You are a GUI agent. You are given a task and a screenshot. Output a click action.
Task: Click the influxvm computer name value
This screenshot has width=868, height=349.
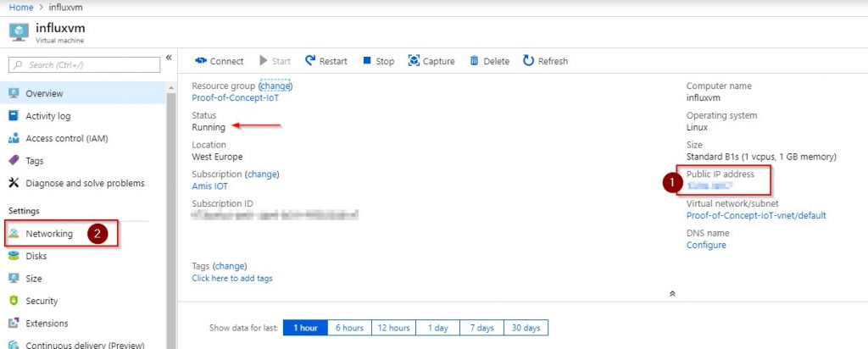pyautogui.click(x=703, y=98)
